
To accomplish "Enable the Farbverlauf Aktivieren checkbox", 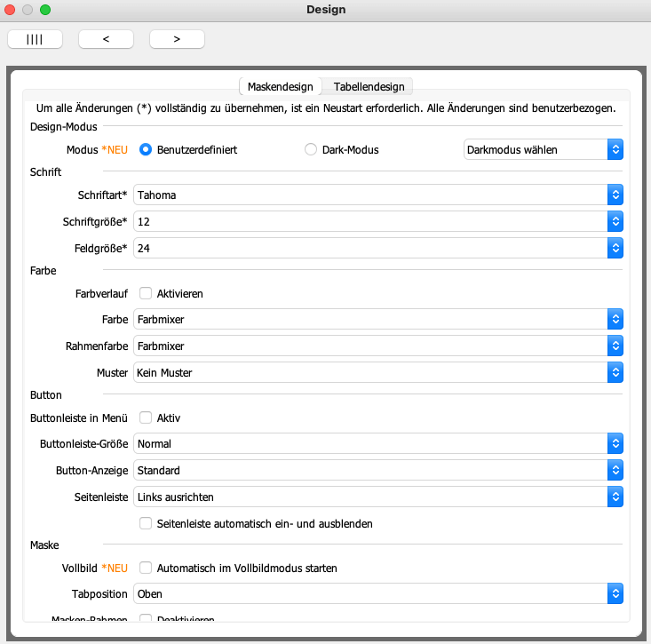I will click(x=146, y=293).
